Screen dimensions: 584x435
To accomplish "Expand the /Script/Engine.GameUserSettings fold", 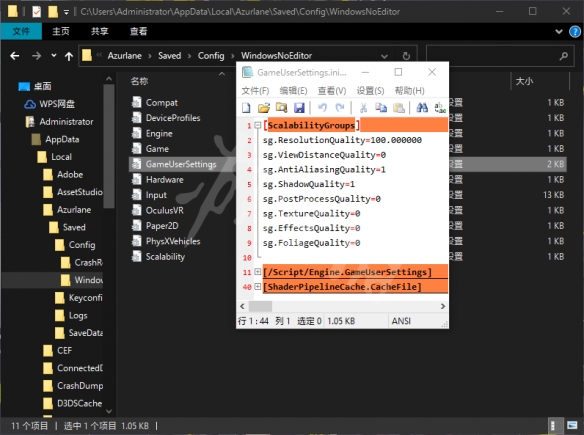I will tap(257, 272).
